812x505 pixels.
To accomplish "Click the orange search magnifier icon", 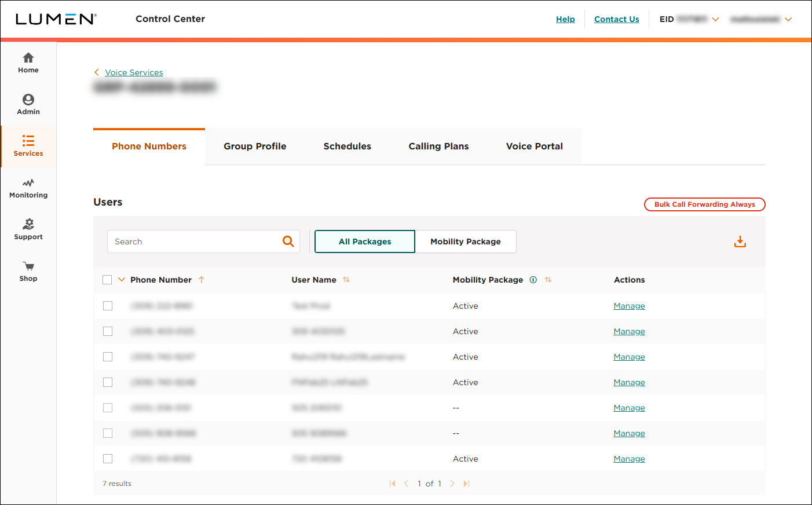I will pos(288,241).
